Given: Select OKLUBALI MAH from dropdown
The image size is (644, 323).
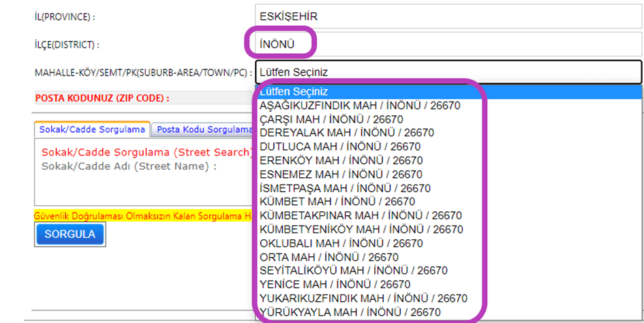Looking at the screenshot, I should click(x=341, y=243).
